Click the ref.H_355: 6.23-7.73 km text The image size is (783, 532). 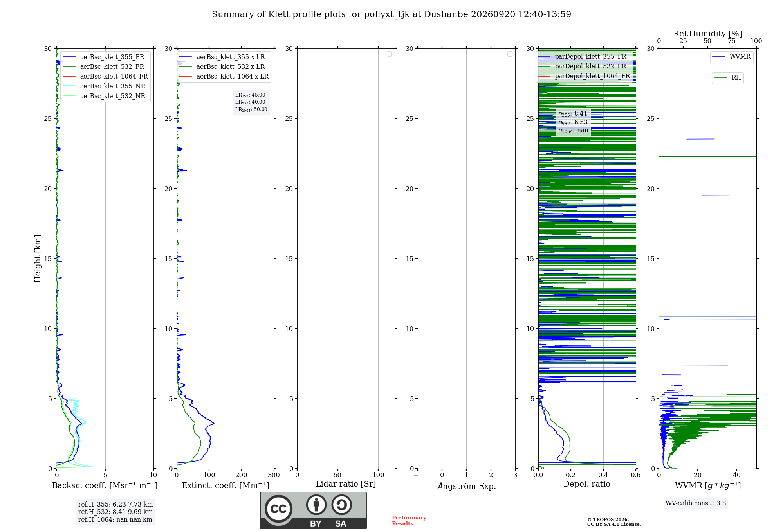115,505
